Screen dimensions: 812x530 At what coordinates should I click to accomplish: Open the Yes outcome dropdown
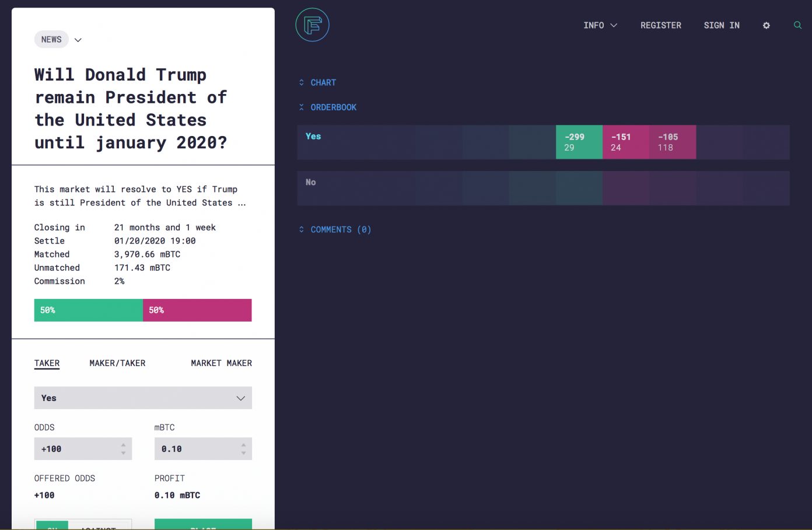(143, 398)
